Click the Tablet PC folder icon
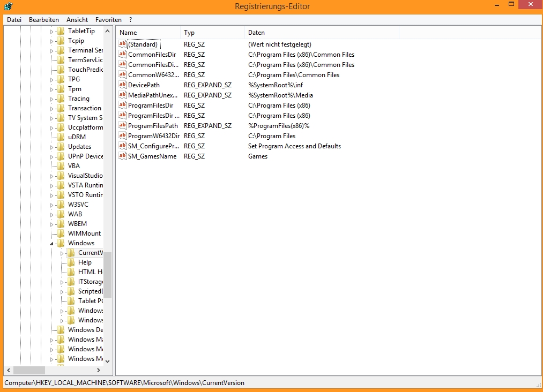543x392 pixels. [71, 301]
